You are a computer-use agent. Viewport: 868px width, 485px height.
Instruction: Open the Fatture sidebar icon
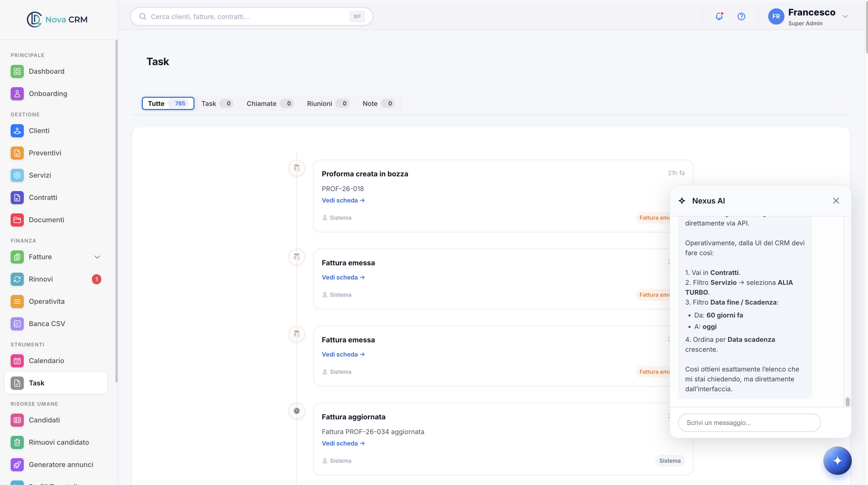pos(17,257)
